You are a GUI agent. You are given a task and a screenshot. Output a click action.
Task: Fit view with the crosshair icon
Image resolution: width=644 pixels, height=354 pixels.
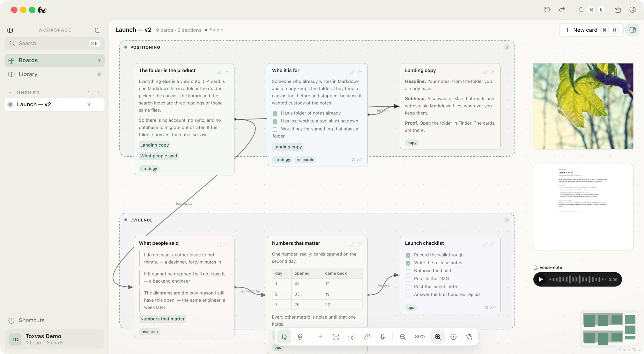453,337
